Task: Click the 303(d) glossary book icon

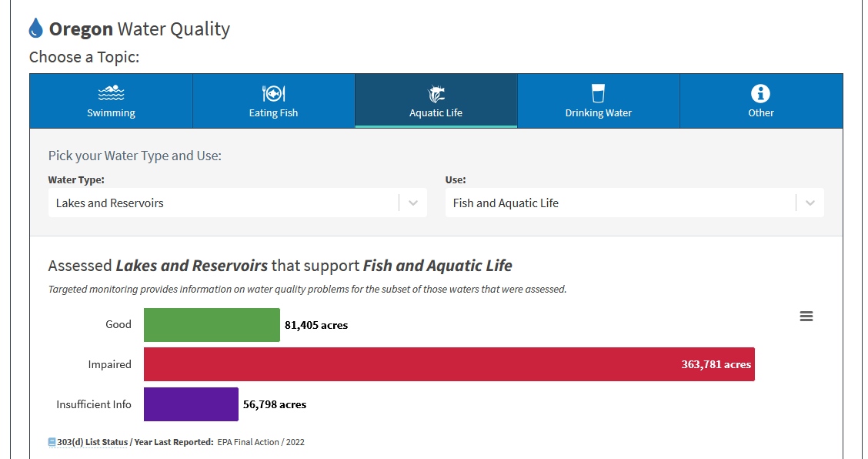Action: click(x=52, y=442)
